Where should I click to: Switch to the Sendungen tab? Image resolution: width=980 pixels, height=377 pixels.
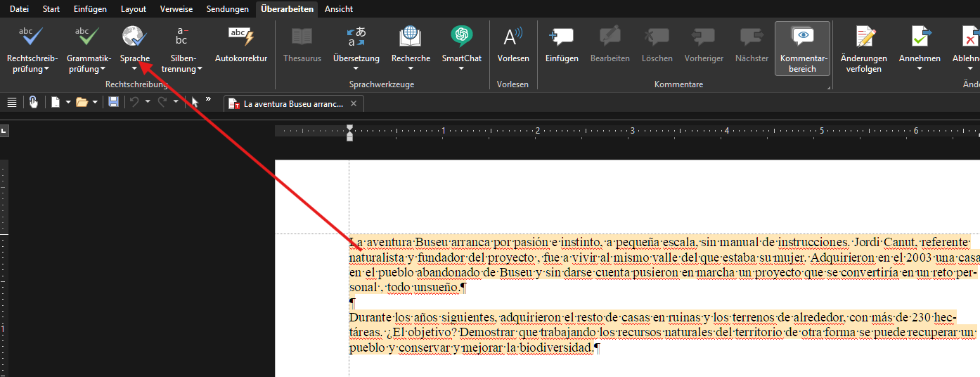coord(228,9)
